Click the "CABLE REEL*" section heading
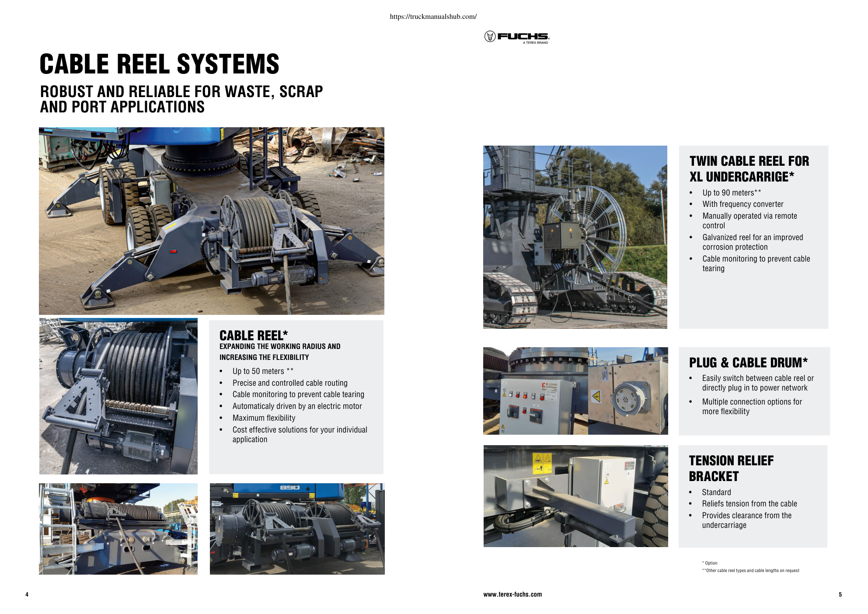The image size is (868, 614). point(254,335)
